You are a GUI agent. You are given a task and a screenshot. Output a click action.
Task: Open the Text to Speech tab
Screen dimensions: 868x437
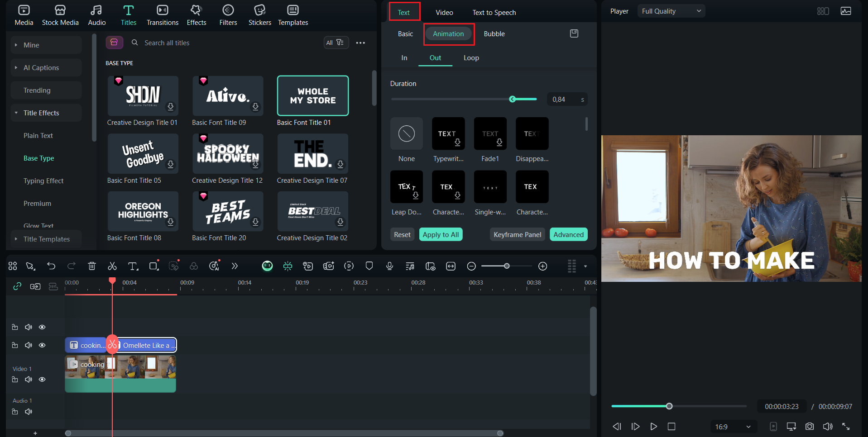coord(494,12)
